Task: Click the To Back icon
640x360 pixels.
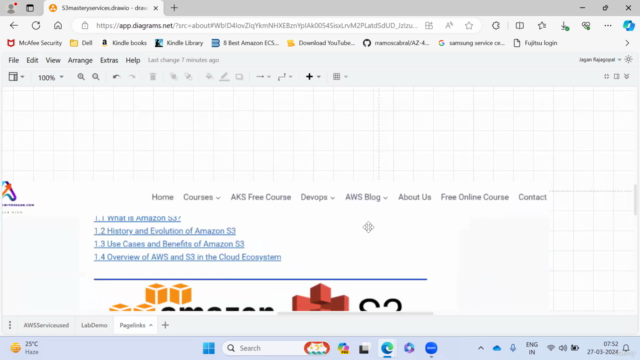Action: point(188,77)
